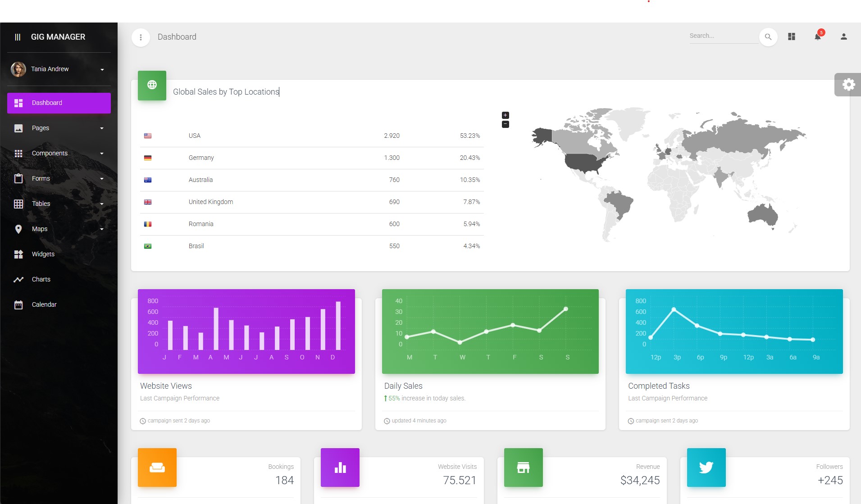Click the Followers count +245
This screenshot has width=861, height=504.
[830, 481]
